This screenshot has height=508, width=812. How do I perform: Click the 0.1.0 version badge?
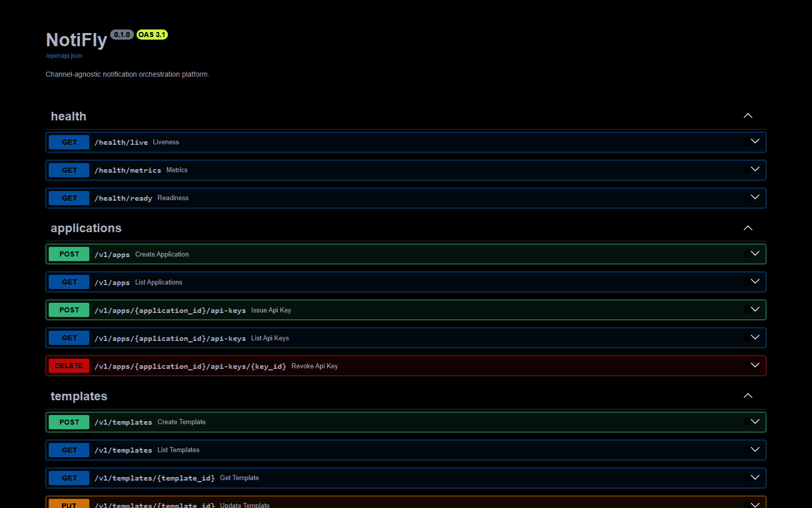122,35
